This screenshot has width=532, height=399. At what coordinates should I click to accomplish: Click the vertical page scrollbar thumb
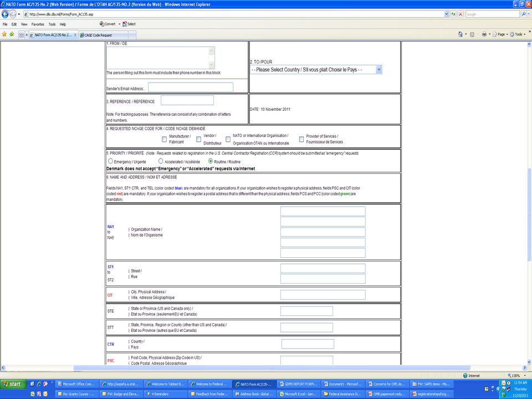[x=529, y=214]
